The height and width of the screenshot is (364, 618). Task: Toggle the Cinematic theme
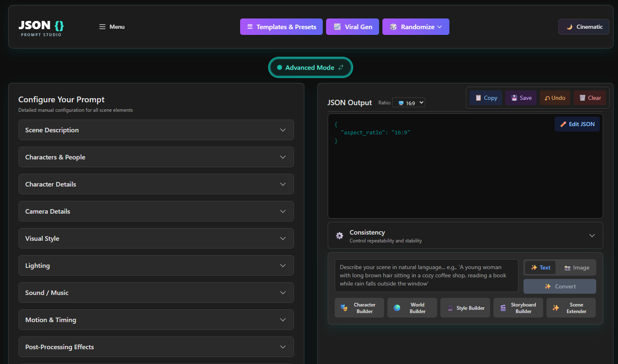(x=583, y=27)
